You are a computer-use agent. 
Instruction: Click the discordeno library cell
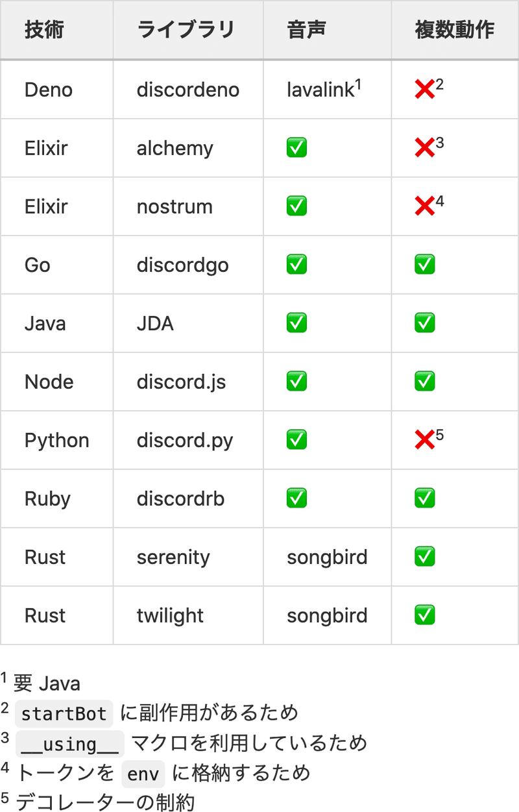pyautogui.click(x=188, y=90)
